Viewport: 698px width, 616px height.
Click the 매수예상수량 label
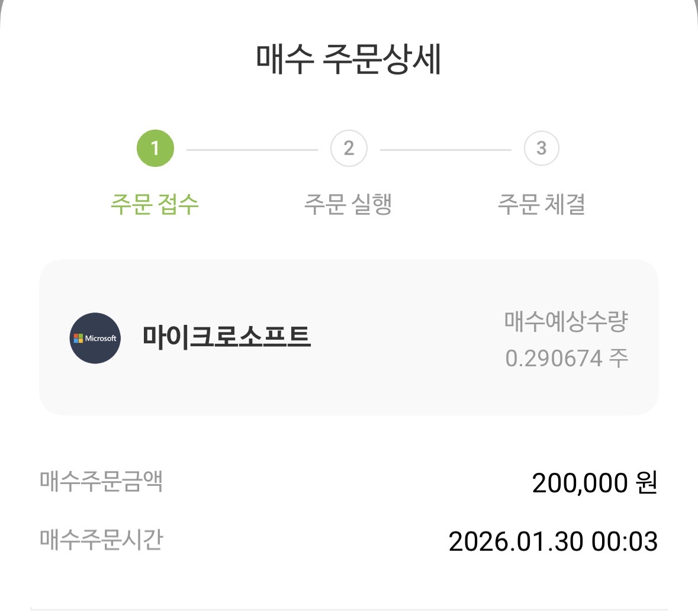click(x=565, y=321)
